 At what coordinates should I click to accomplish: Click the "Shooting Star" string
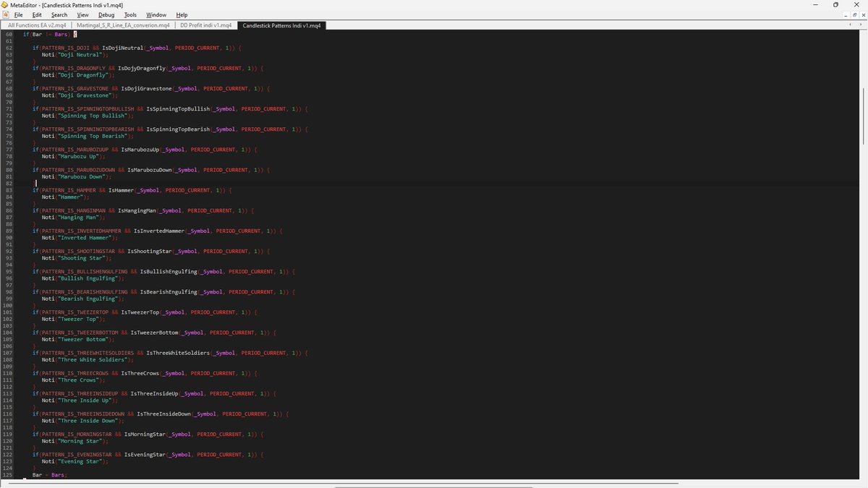point(80,258)
